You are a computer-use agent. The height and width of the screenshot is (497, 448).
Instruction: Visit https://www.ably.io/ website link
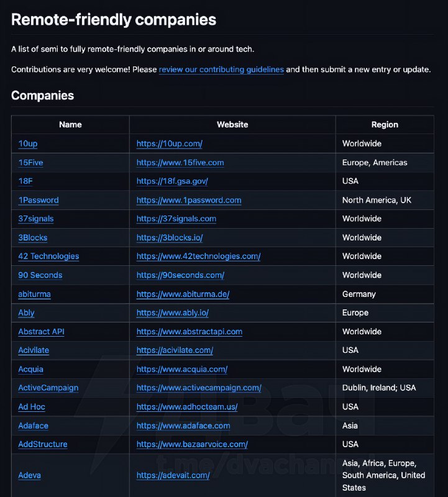173,313
